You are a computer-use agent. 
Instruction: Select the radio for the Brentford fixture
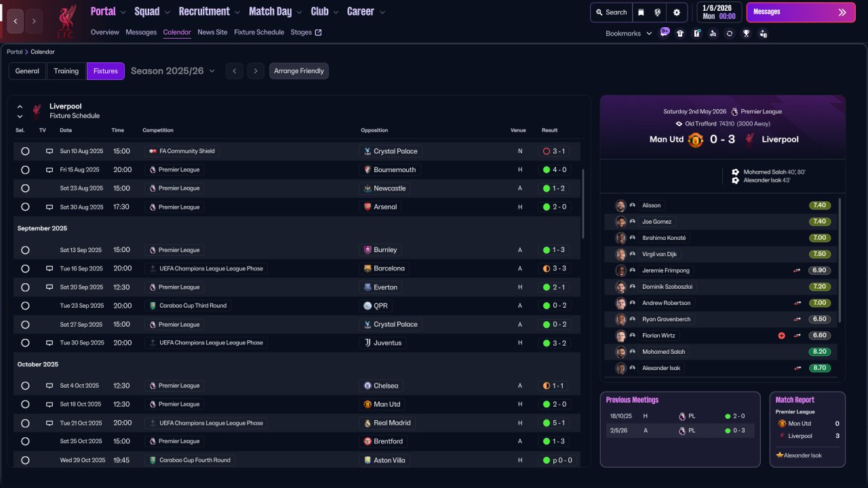(x=25, y=441)
